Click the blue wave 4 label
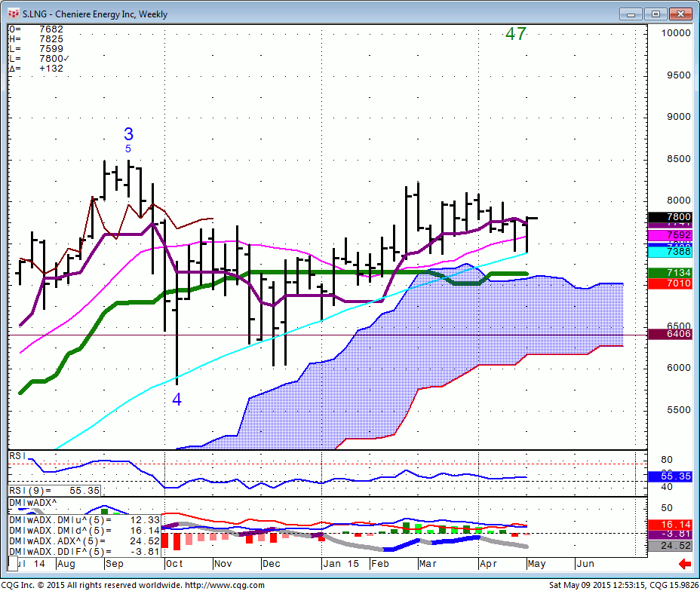The width and height of the screenshot is (700, 591). pos(177,400)
